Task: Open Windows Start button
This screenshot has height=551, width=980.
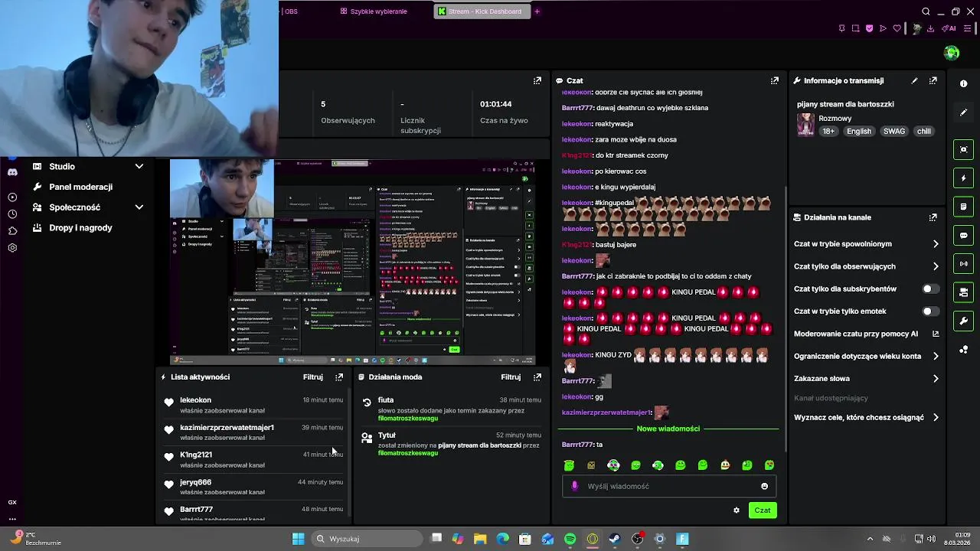Action: [298, 539]
